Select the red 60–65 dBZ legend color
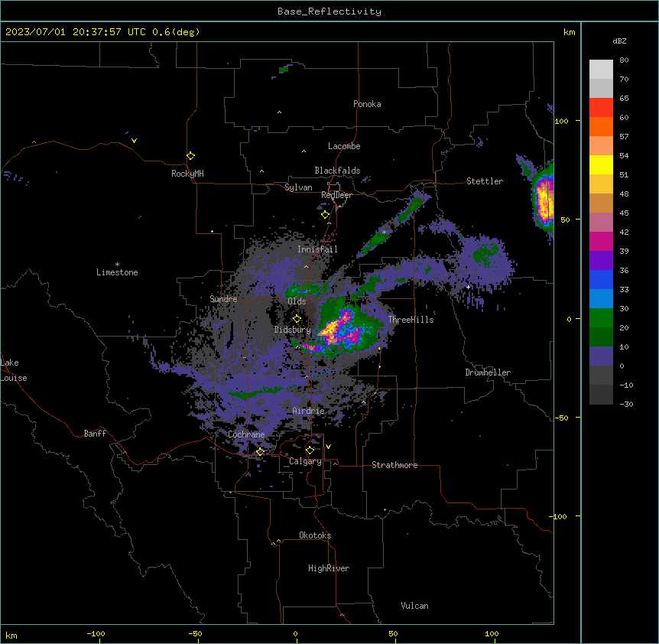Screen dimensions: 659x644 (x=601, y=108)
